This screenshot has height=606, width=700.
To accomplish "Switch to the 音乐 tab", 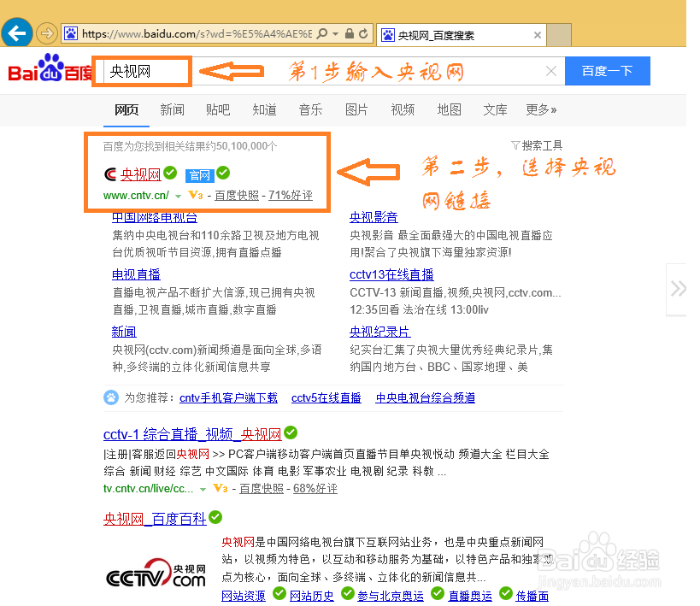I will (311, 110).
